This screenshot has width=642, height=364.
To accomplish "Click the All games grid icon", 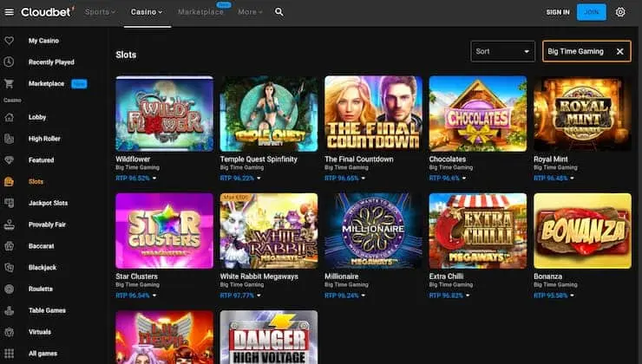I will click(9, 354).
